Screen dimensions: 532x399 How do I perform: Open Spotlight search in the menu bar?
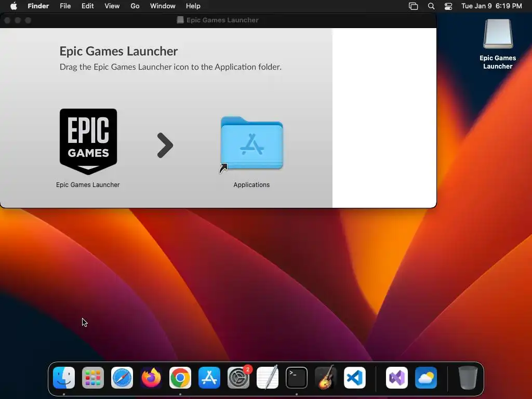431,6
